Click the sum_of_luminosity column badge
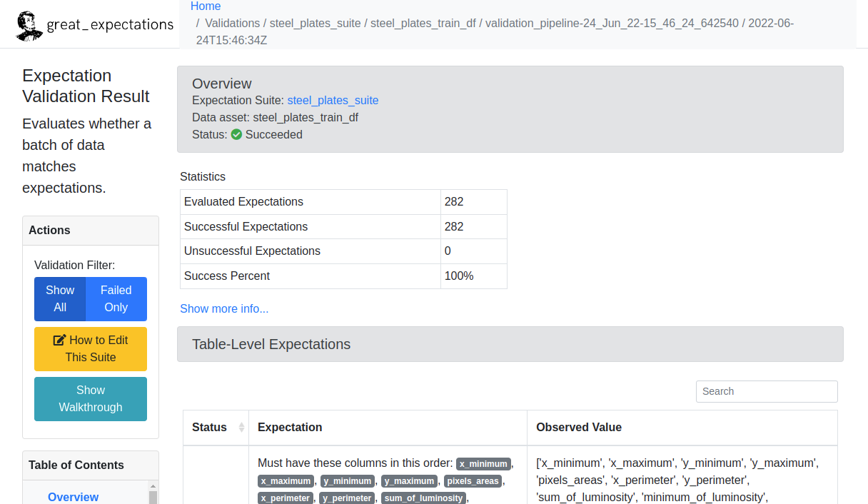This screenshot has width=868, height=504. click(424, 498)
